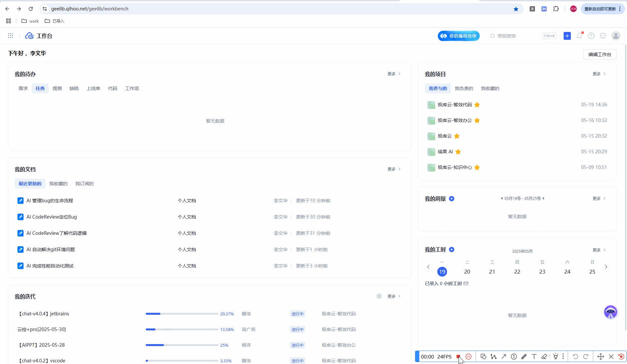Switch to 我负责的 projects tab

464,88
